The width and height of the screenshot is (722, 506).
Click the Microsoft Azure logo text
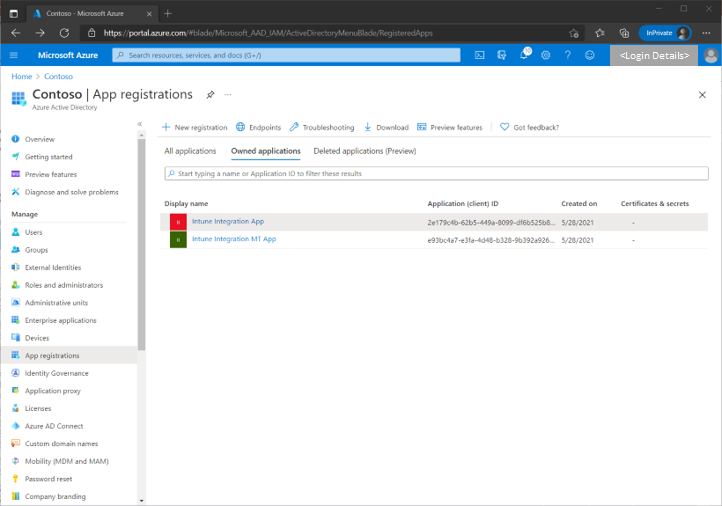coord(68,55)
